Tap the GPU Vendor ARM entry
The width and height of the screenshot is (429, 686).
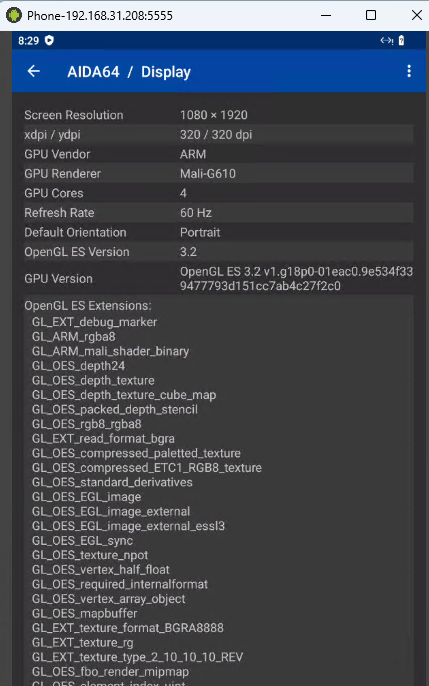(x=218, y=154)
